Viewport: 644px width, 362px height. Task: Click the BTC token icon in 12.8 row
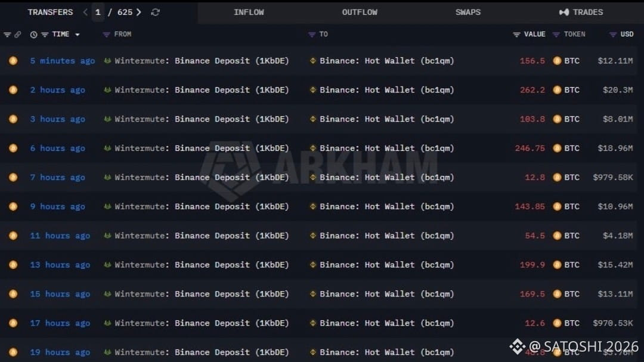tap(557, 178)
